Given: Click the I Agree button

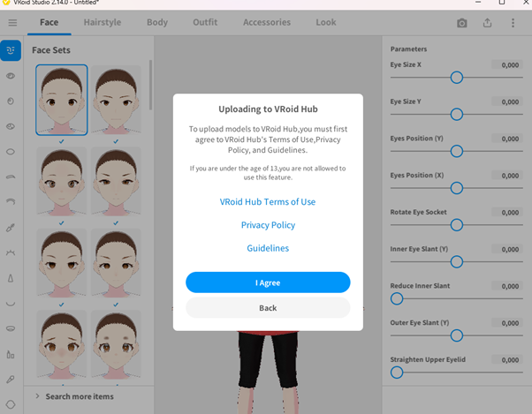Looking at the screenshot, I should 268,282.
